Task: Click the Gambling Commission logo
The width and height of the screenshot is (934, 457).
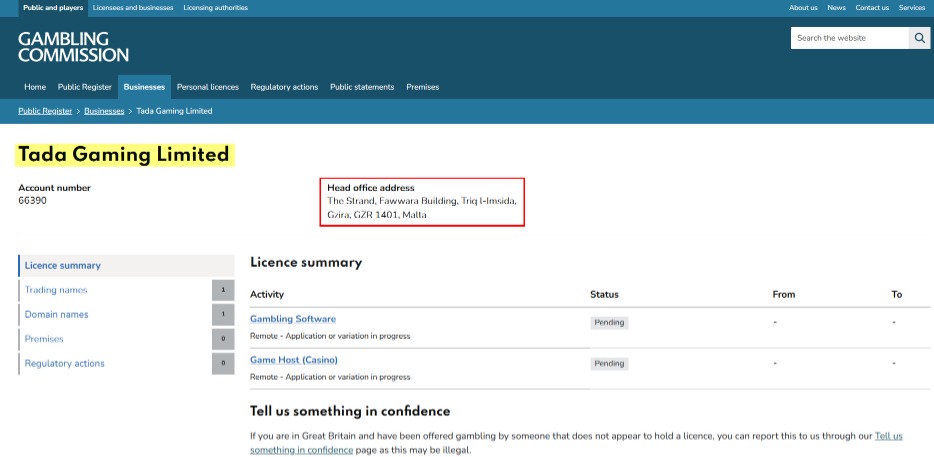Action: point(73,47)
